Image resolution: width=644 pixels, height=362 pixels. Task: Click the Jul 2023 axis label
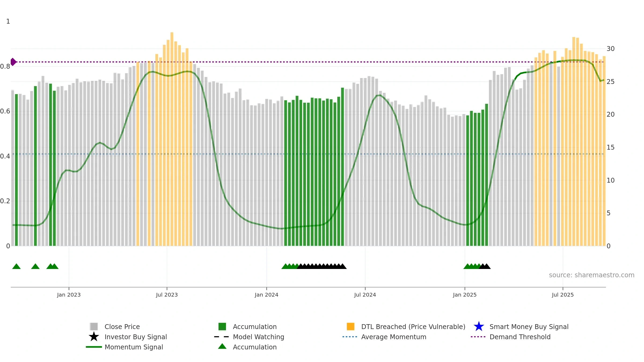point(167,295)
